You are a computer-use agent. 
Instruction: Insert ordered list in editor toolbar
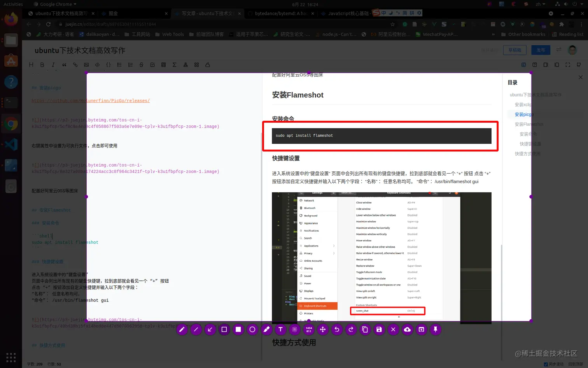(130, 65)
